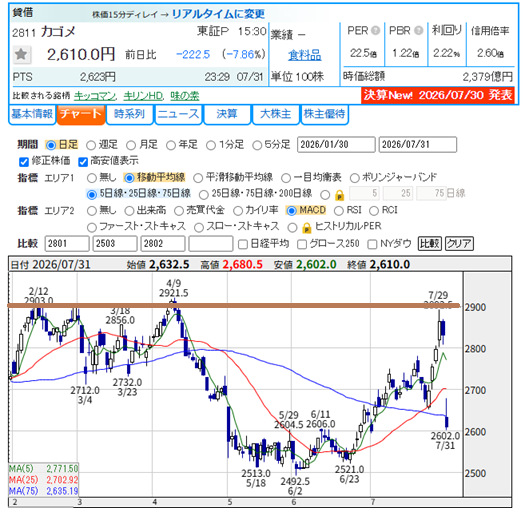
Task: Enable 日経平均 comparison checkbox
Action: point(243,244)
